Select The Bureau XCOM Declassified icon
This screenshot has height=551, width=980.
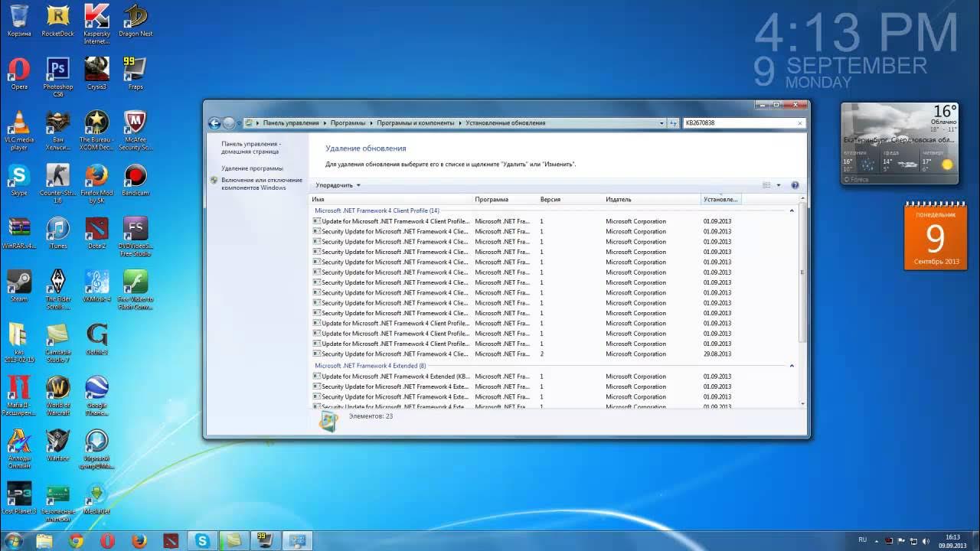(96, 130)
